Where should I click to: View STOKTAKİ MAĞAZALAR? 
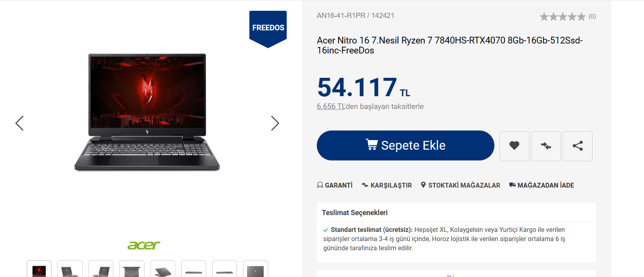coord(460,185)
